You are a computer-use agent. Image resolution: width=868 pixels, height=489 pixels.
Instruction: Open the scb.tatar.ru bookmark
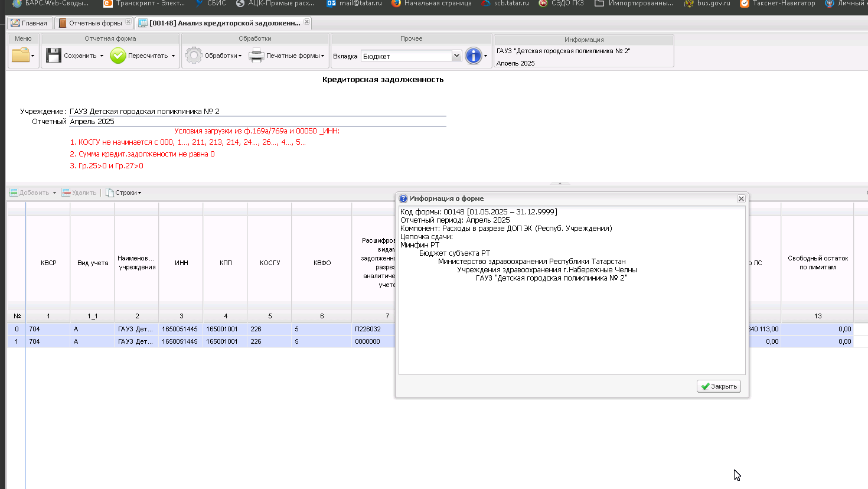pos(505,3)
